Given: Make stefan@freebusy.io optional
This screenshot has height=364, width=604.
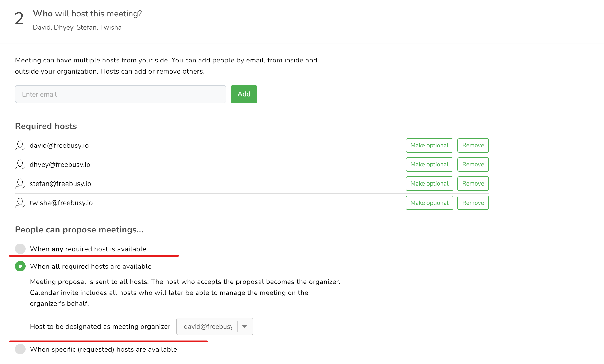Looking at the screenshot, I should pos(429,184).
